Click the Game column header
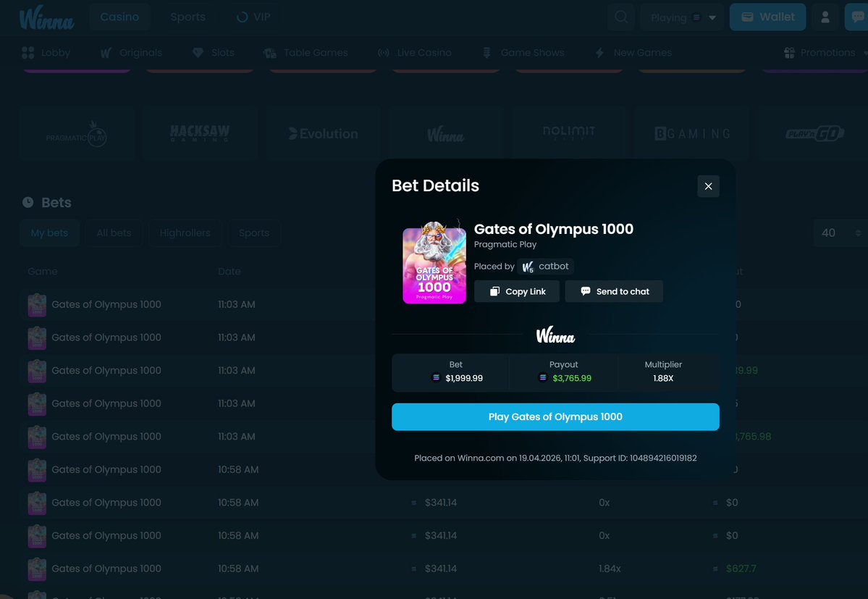 tap(43, 272)
